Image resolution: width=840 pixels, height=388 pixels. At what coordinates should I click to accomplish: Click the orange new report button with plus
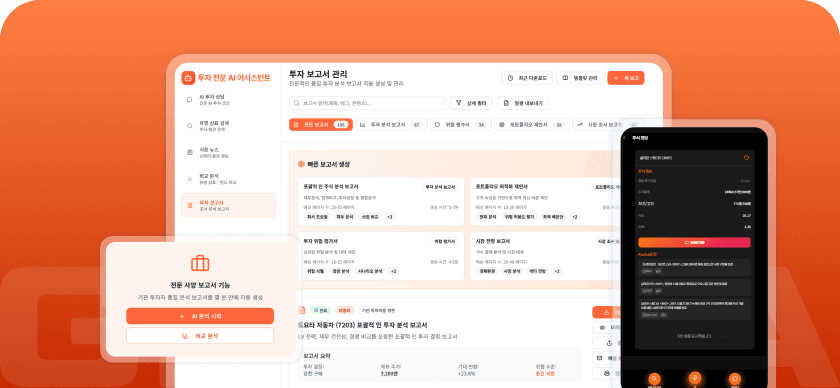point(626,78)
